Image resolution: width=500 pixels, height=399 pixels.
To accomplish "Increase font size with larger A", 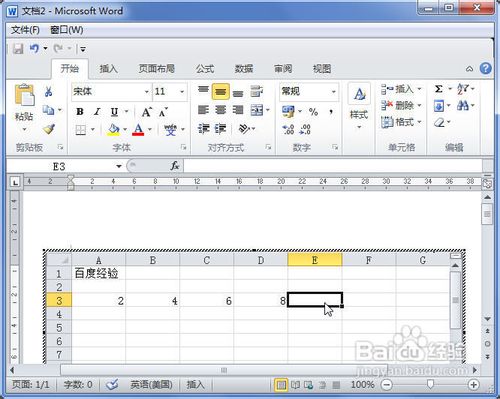I will pyautogui.click(x=147, y=112).
